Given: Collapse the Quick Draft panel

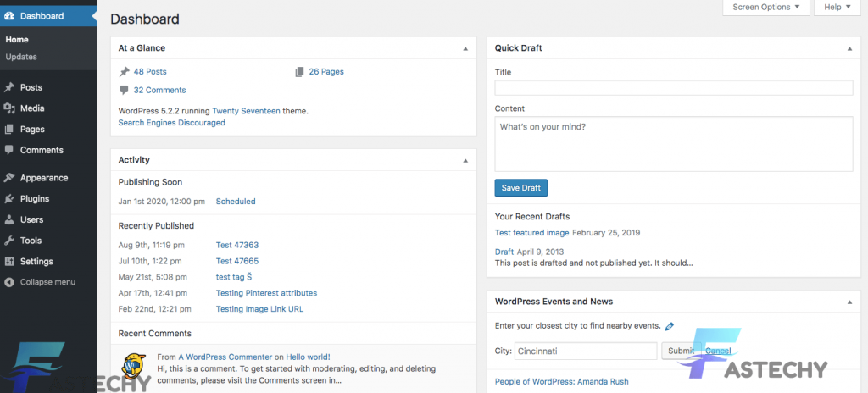Looking at the screenshot, I should click(x=849, y=49).
